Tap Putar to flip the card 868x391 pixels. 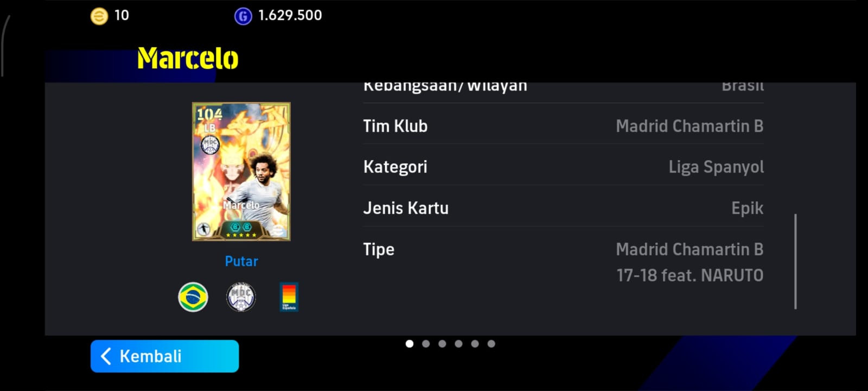pyautogui.click(x=241, y=261)
